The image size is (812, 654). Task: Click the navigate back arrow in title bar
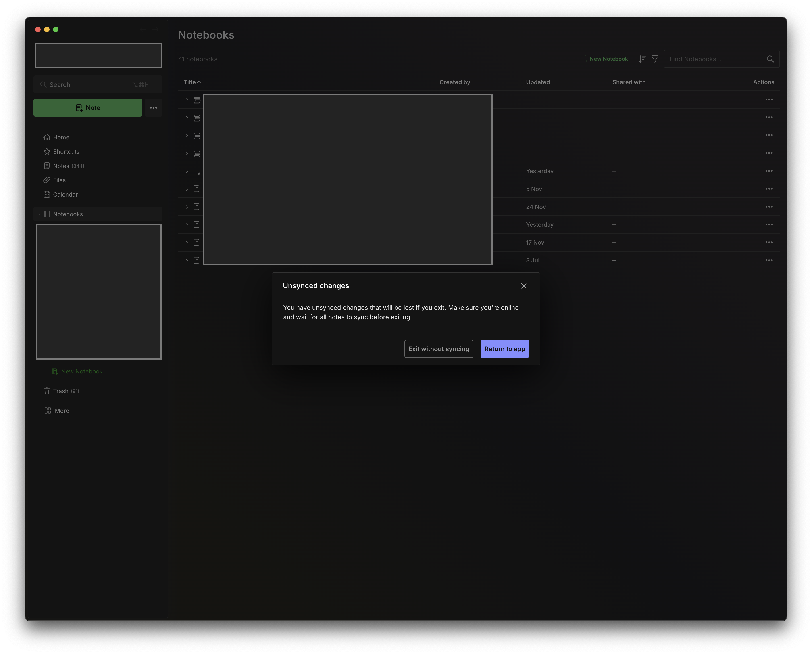coord(143,29)
